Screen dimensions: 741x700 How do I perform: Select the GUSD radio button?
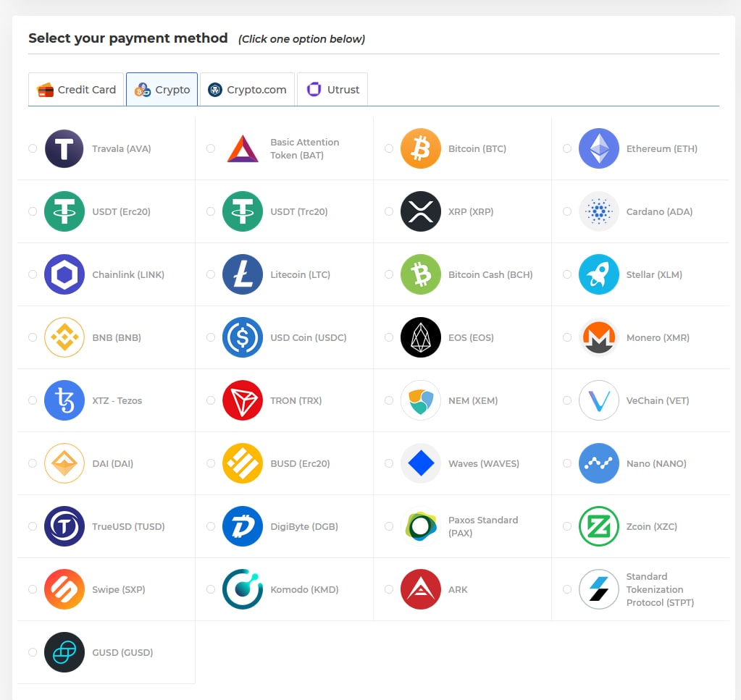click(33, 651)
